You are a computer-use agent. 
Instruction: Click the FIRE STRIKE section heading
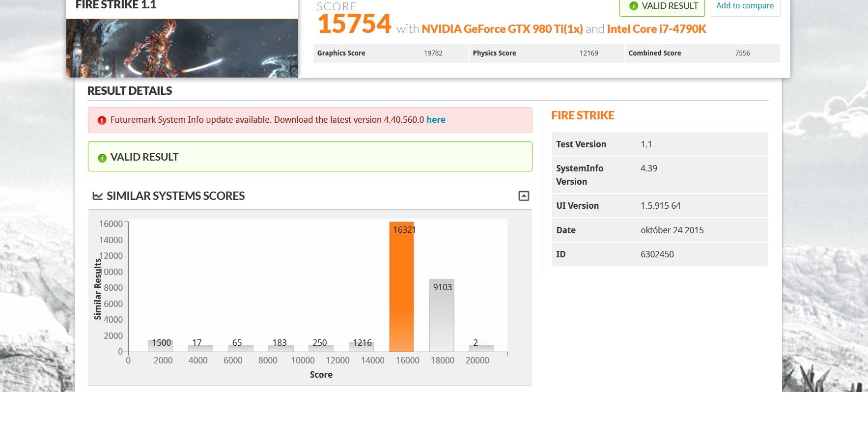pos(583,115)
